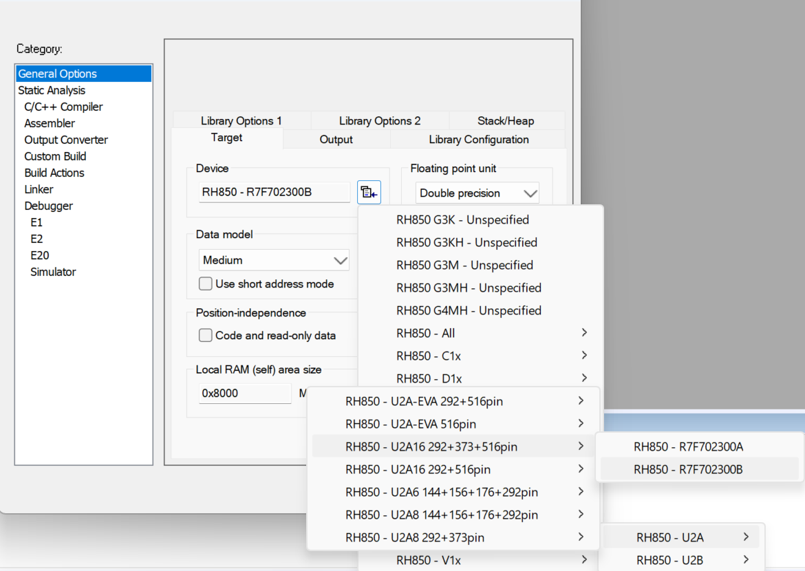Open the Data model Medium dropdown
Image resolution: width=805 pixels, height=571 pixels.
pos(273,260)
